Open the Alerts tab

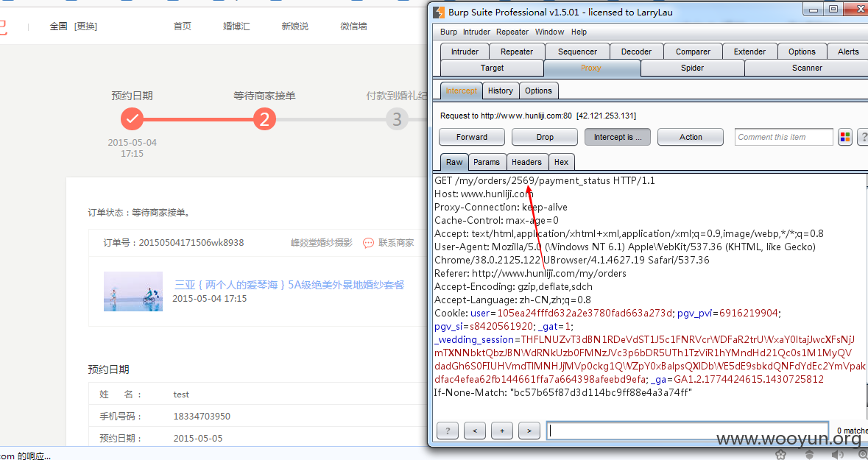pyautogui.click(x=848, y=52)
